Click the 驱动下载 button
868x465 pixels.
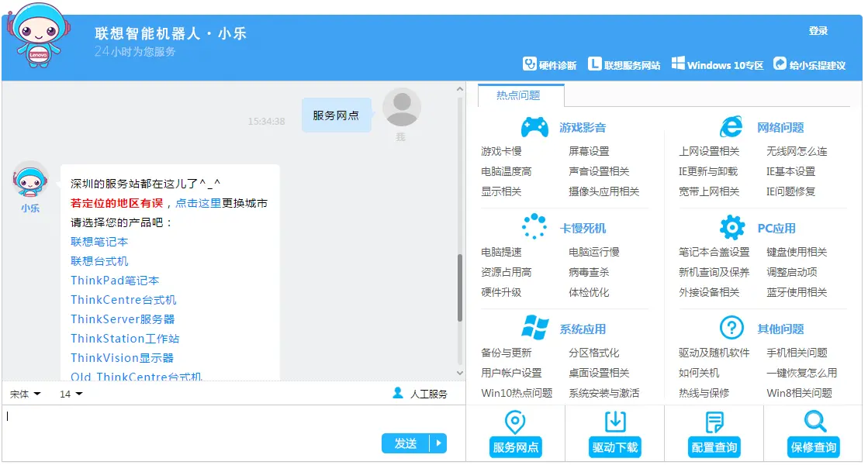[615, 447]
